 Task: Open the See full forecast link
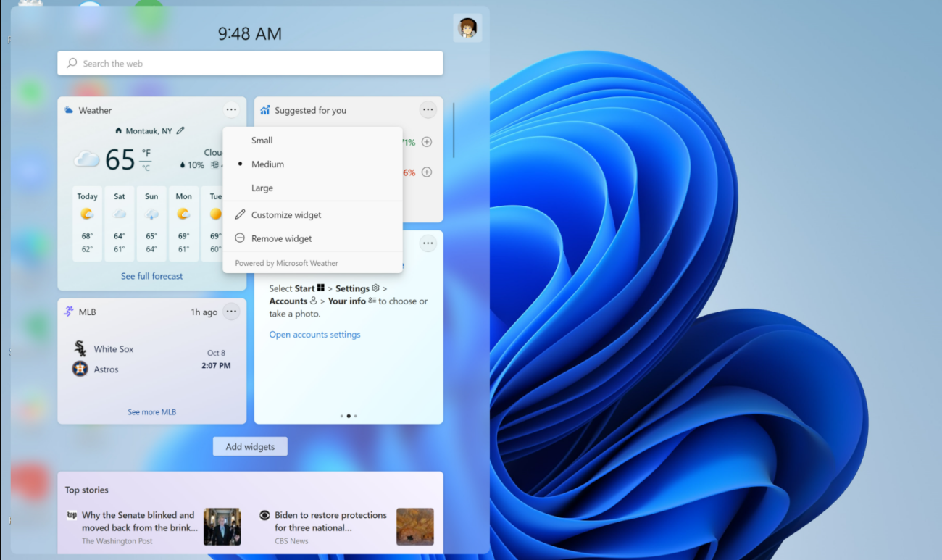tap(151, 276)
